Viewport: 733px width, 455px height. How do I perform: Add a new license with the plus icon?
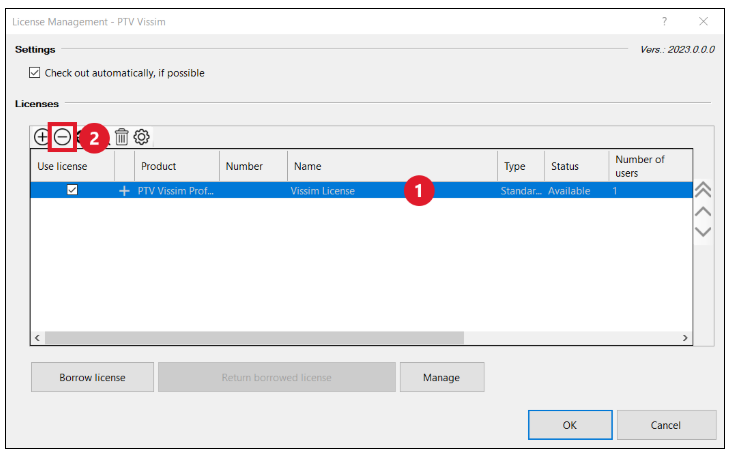41,137
